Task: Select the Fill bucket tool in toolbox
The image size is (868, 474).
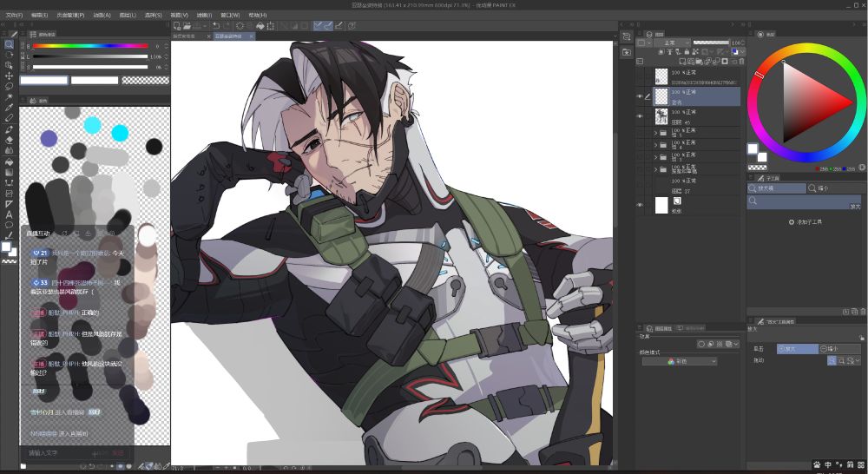Action: pyautogui.click(x=9, y=161)
